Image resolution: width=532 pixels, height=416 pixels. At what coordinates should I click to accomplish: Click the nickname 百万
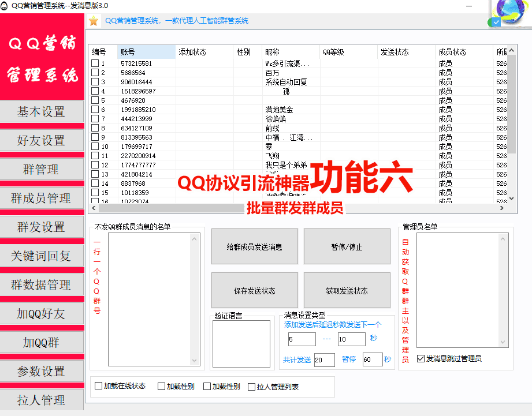[x=272, y=73]
